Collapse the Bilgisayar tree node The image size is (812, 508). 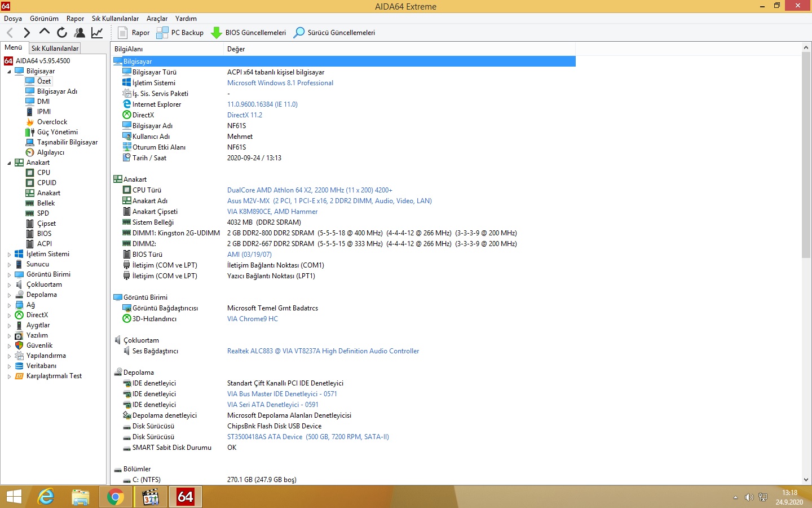coord(9,72)
